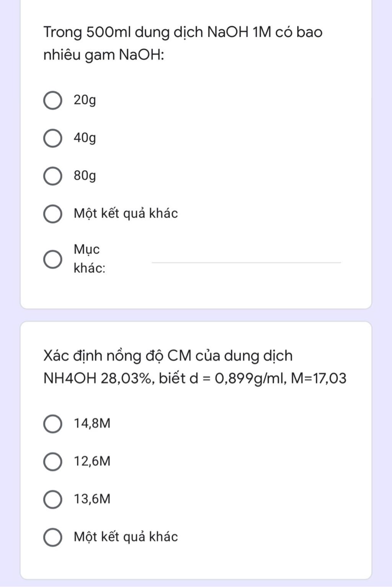This screenshot has height=587, width=392.
Task: Choose the 40g answer option
Action: tap(53, 138)
